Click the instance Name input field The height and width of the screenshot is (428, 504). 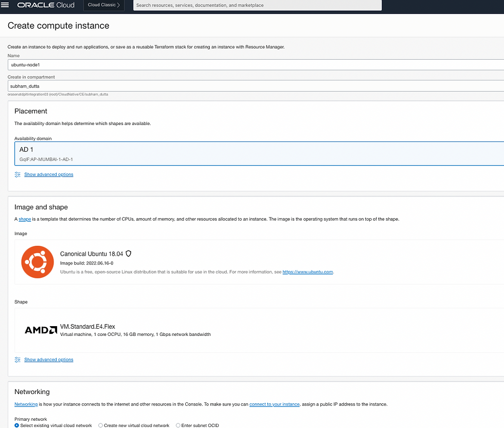(x=257, y=65)
